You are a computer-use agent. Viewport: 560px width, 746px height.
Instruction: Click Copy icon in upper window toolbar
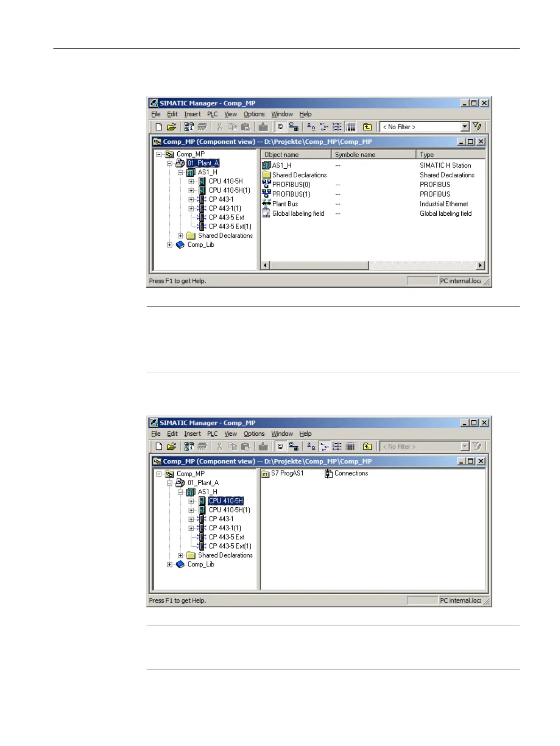point(233,127)
